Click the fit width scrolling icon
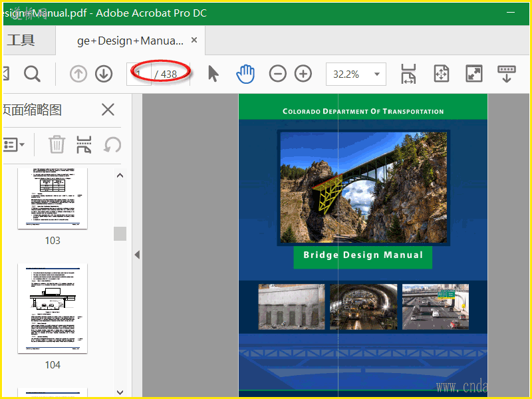Viewport: 532px width, 399px height. 408,74
